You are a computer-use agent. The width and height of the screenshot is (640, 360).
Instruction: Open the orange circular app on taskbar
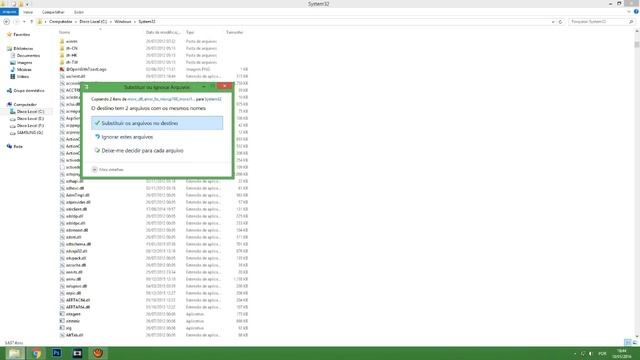tap(98, 353)
